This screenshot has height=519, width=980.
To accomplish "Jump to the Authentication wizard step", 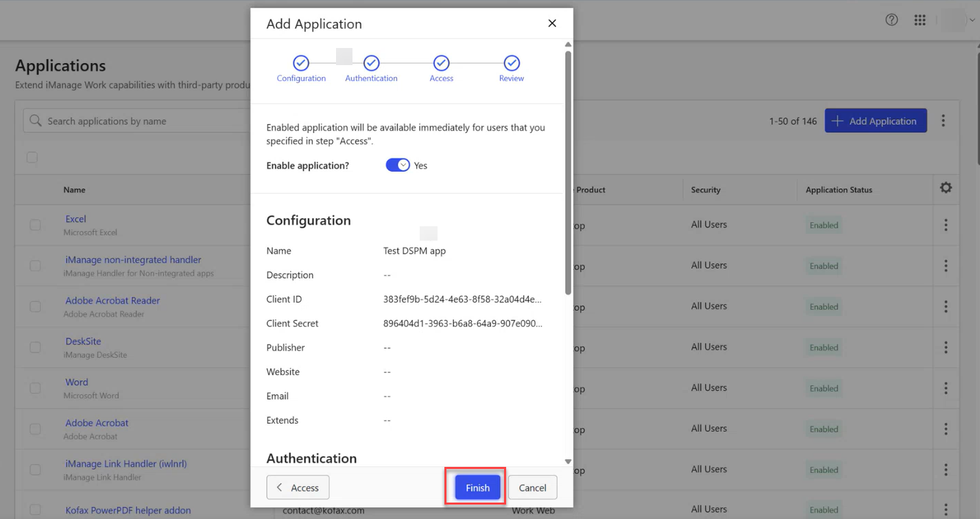I will (x=371, y=63).
